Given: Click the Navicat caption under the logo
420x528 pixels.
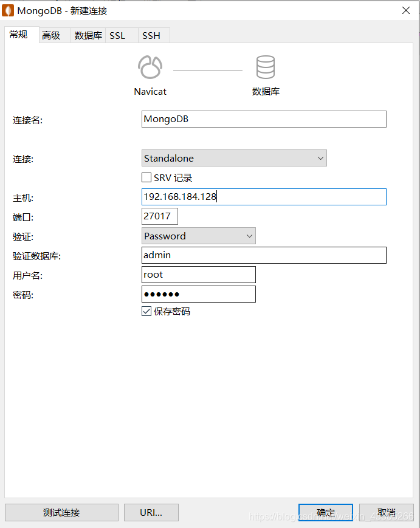Looking at the screenshot, I should tap(150, 92).
